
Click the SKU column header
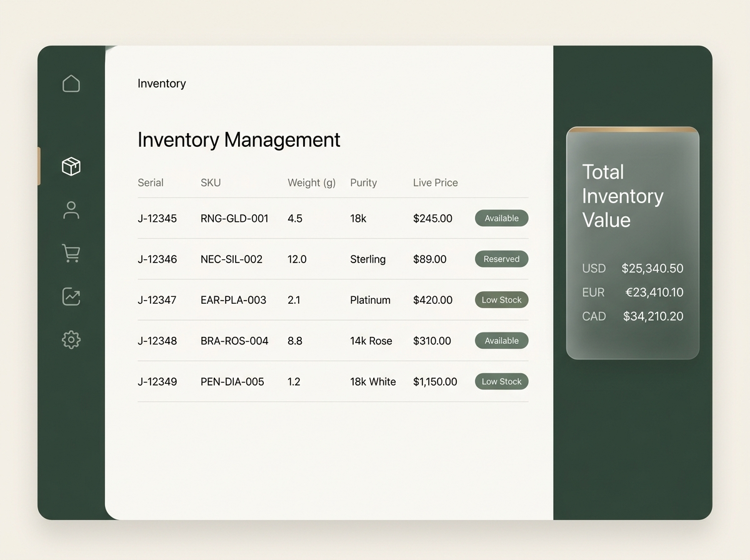click(x=211, y=182)
